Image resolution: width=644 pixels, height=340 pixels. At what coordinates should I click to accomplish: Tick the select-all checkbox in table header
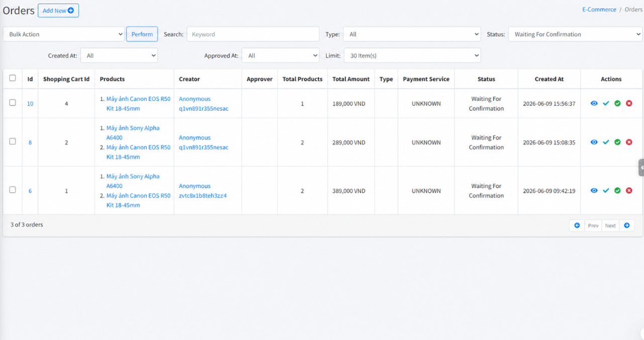[x=13, y=78]
